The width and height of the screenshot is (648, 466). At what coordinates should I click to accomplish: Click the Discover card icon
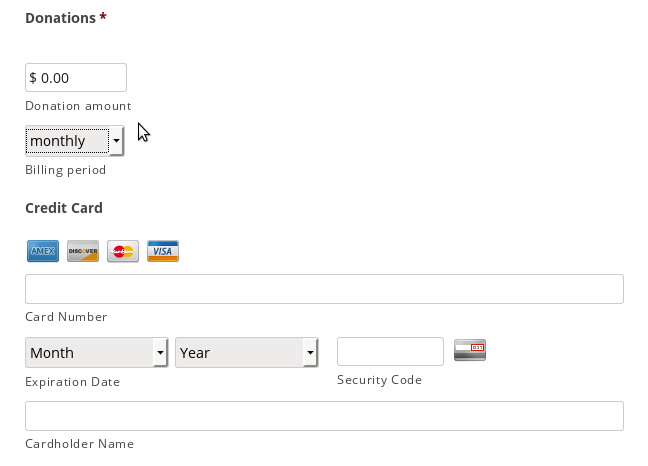83,251
